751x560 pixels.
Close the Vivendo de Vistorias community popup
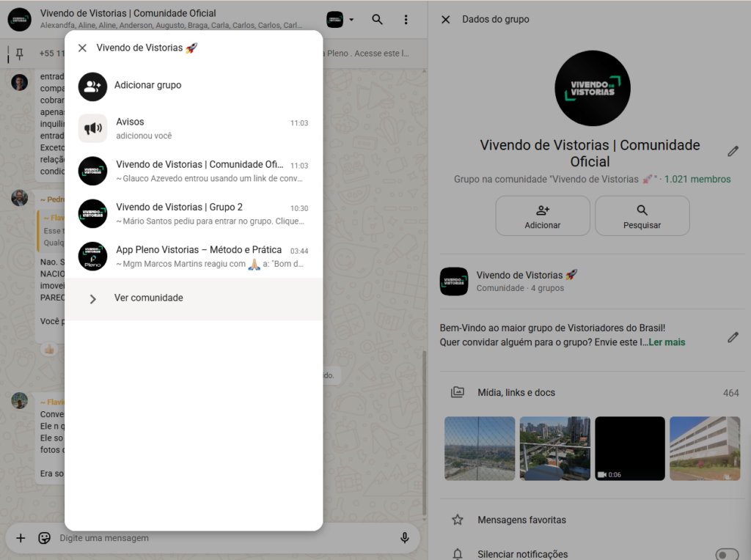pyautogui.click(x=82, y=48)
